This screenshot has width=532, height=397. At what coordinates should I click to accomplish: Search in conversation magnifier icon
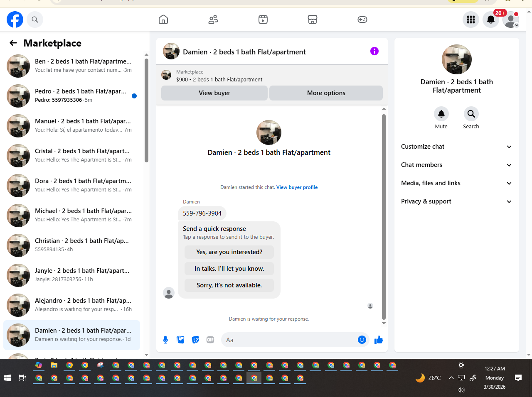click(x=471, y=114)
